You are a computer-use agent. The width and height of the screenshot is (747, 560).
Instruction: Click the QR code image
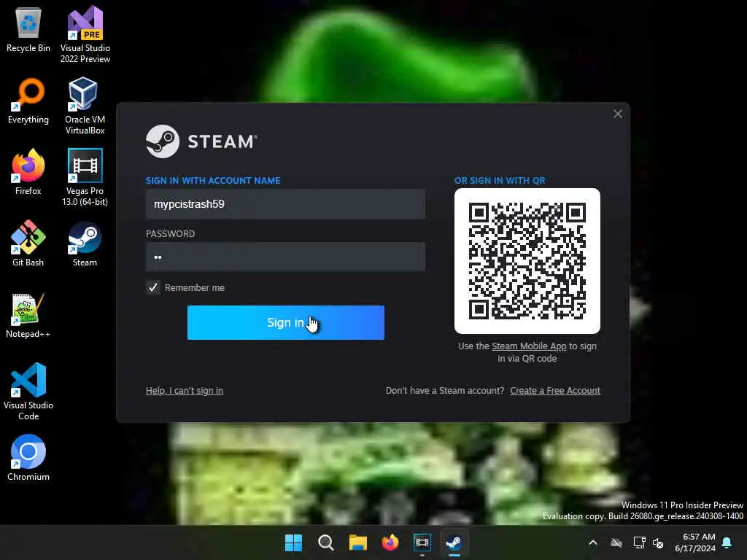[x=527, y=261]
